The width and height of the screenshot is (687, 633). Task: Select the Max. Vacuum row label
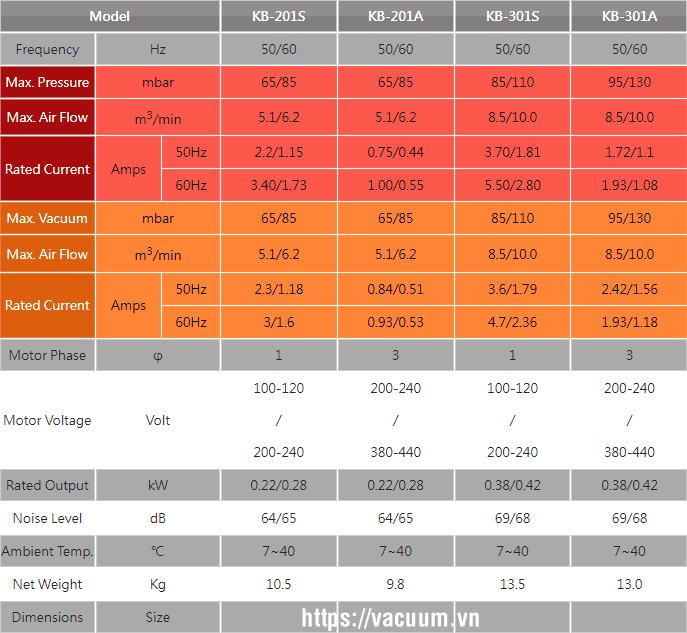(47, 218)
